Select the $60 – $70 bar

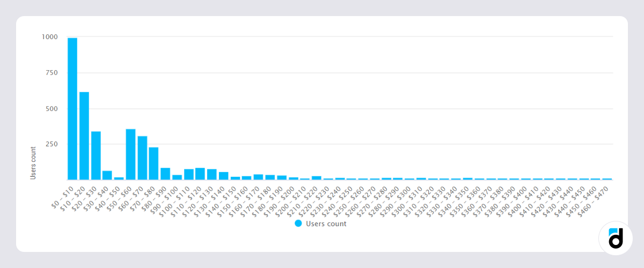click(x=142, y=158)
